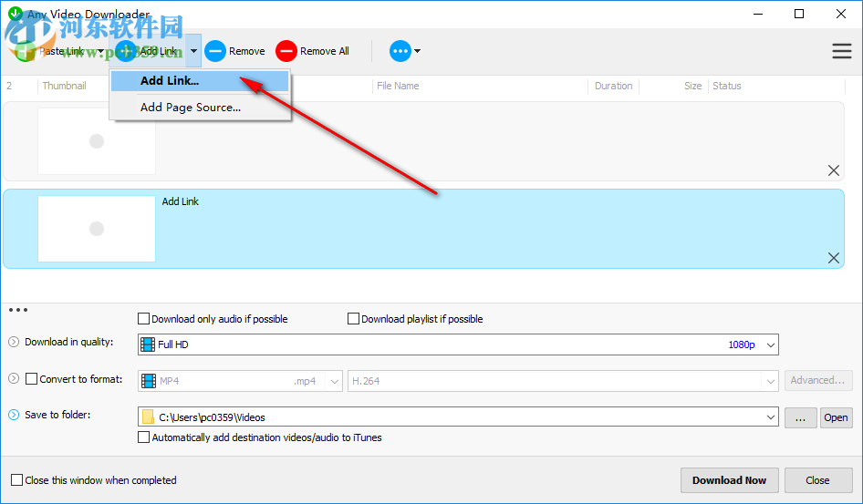Open the H.264 codec dropdown

563,381
